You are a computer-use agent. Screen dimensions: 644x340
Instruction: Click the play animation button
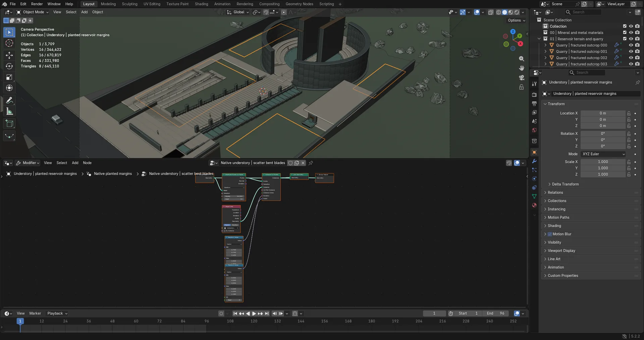click(x=254, y=313)
